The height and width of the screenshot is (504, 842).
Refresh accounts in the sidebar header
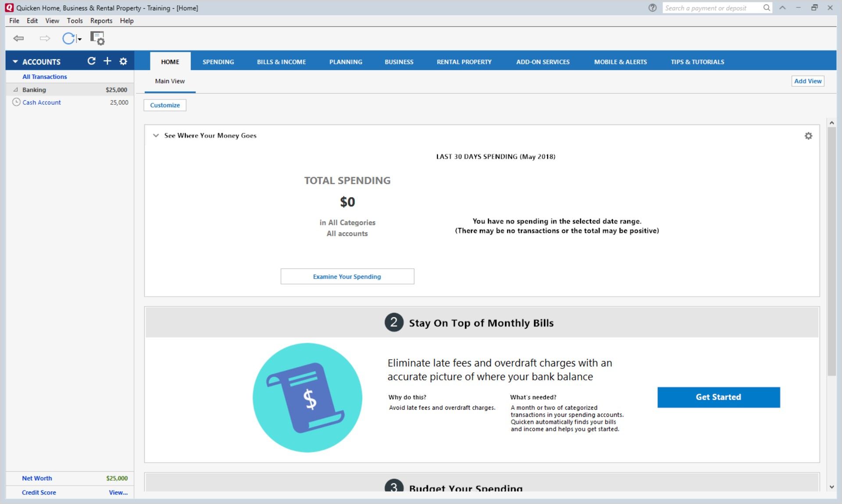(91, 61)
